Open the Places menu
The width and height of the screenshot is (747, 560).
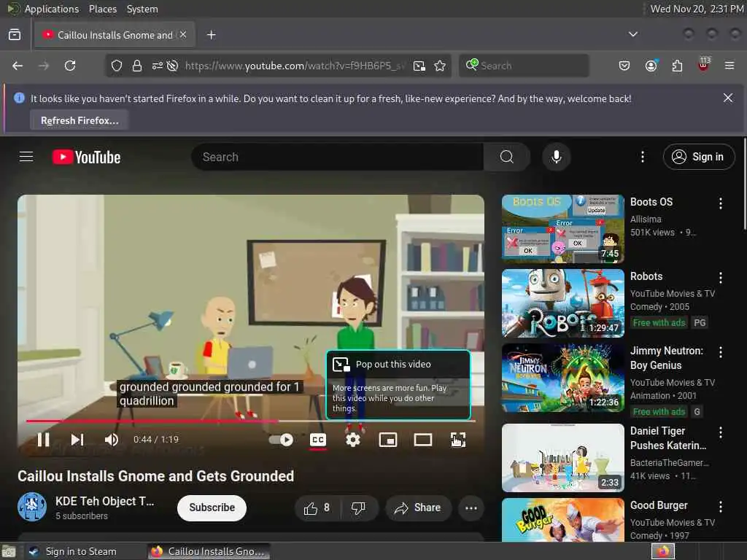pos(102,9)
